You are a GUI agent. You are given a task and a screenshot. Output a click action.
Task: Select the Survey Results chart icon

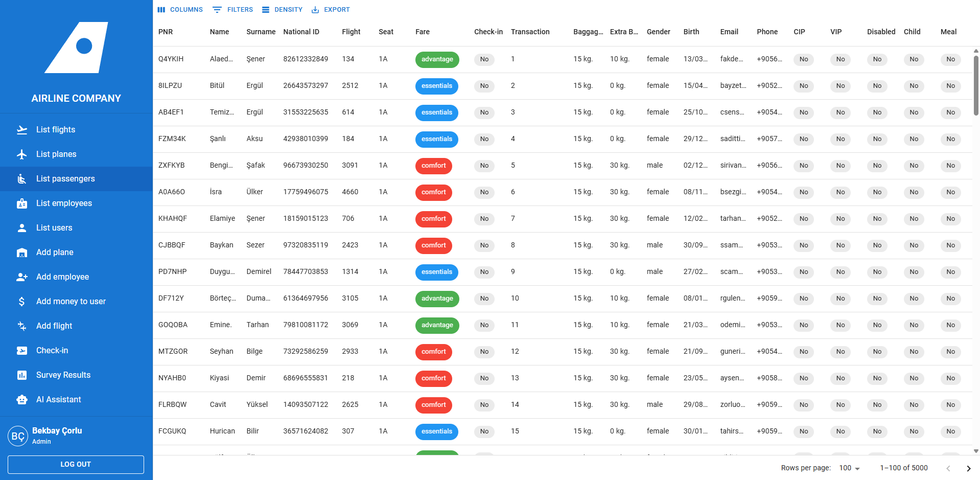click(x=22, y=375)
